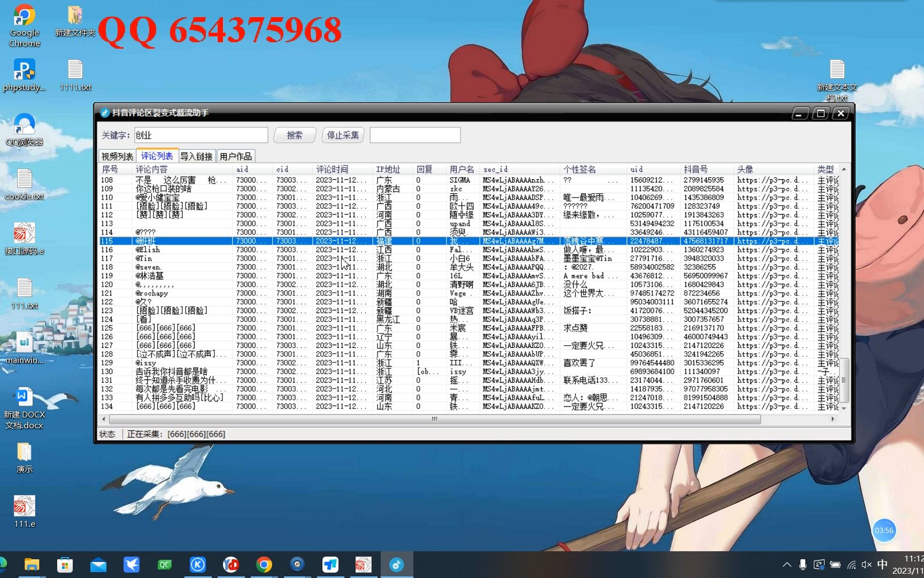The height and width of the screenshot is (578, 924).
Task: Select row 121 '@rochapy'
Action: 468,293
